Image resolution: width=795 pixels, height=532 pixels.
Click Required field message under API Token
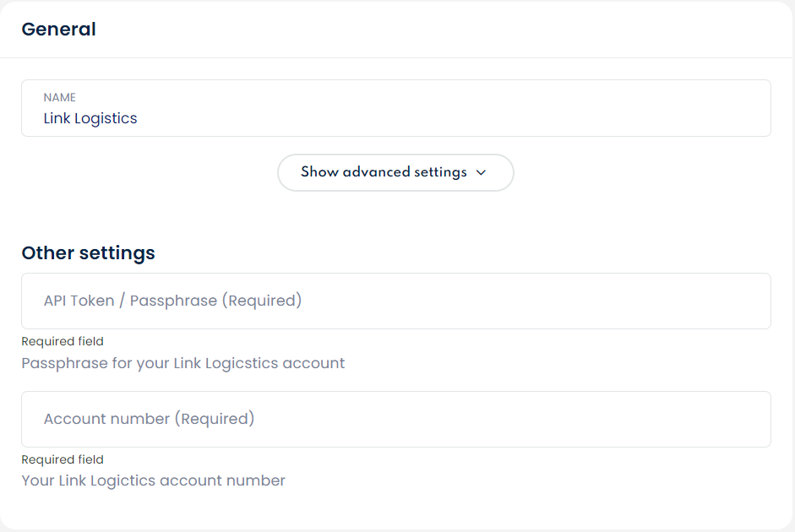[x=63, y=341]
